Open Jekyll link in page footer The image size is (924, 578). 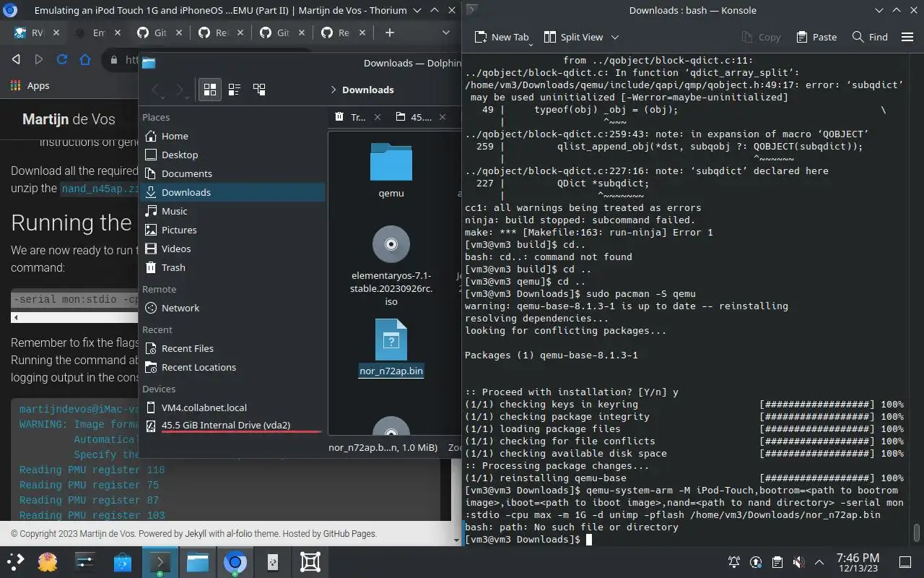coord(195,533)
